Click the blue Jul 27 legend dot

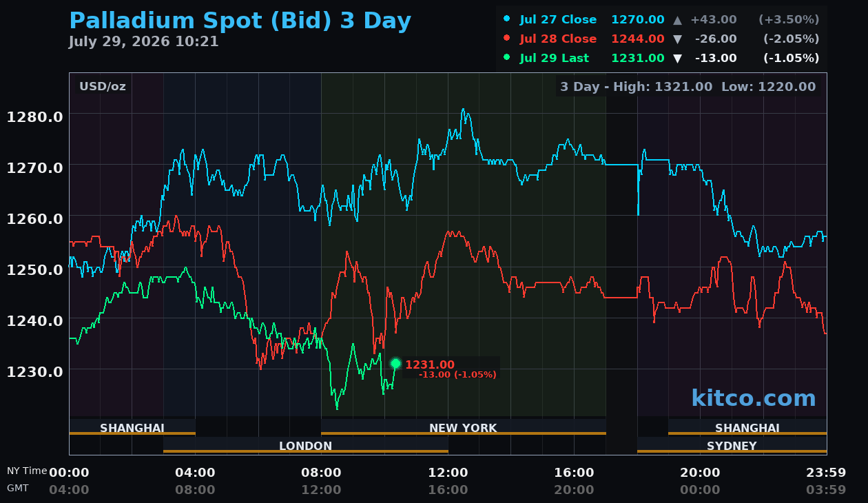(507, 19)
